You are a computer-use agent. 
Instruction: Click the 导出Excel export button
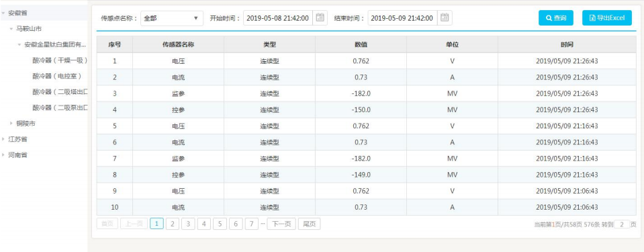[x=606, y=18]
